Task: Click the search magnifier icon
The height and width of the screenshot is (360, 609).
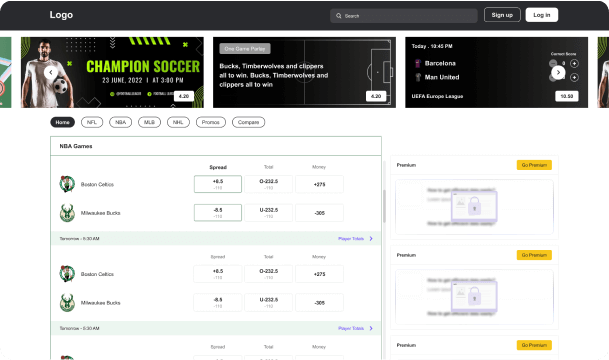Action: (x=339, y=16)
